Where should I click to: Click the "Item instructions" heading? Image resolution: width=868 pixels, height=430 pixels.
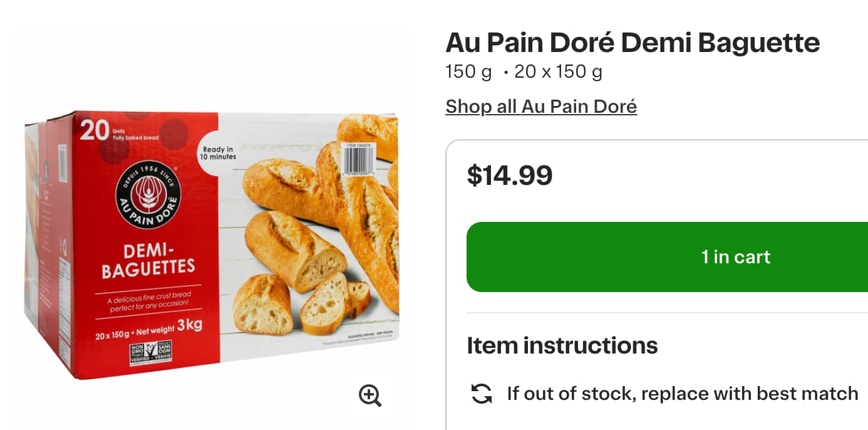[562, 345]
